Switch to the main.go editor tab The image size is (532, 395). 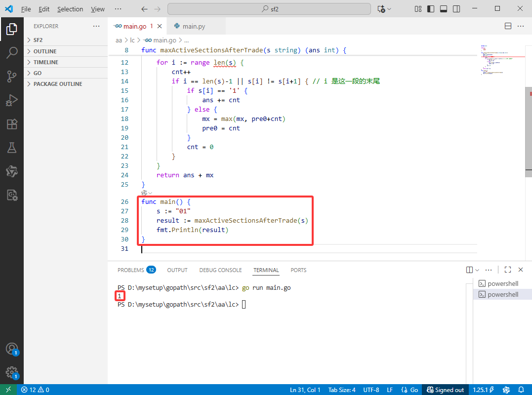[x=135, y=26]
